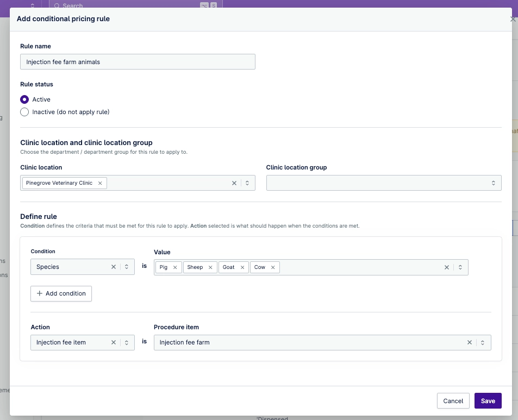Open the Action dropdown

(x=127, y=342)
